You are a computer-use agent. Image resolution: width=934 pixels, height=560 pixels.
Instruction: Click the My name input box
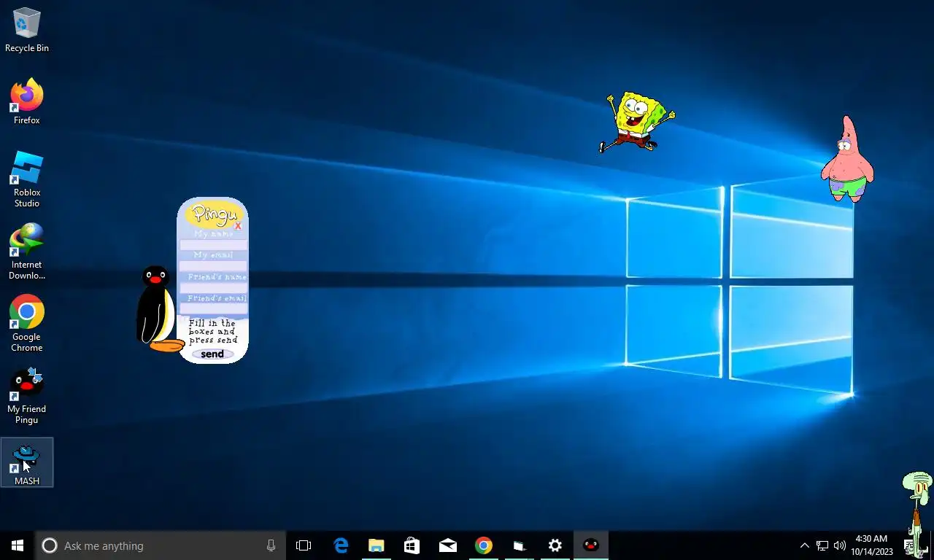tap(213, 245)
